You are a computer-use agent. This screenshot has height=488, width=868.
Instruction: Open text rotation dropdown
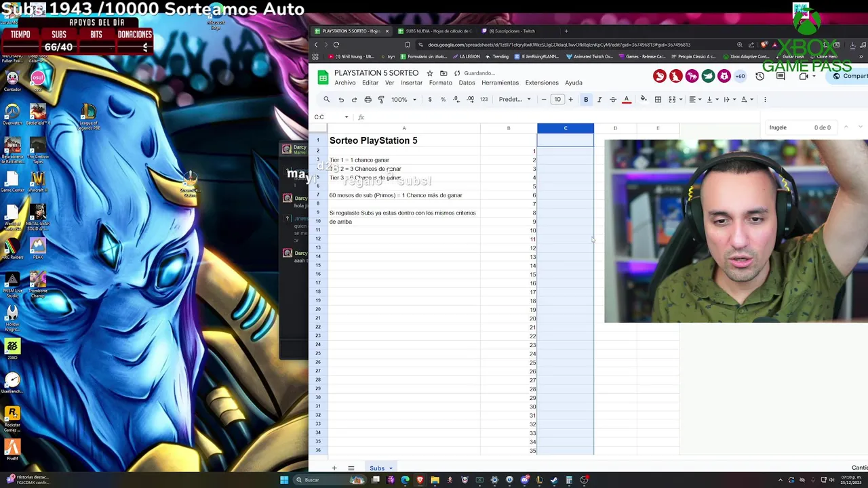[746, 100]
